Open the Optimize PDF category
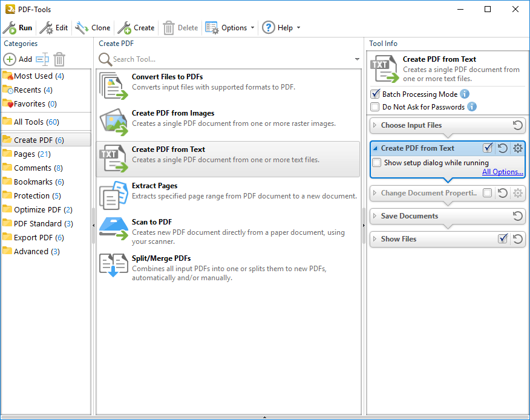Screen dimensions: 530x420 click(x=46, y=209)
